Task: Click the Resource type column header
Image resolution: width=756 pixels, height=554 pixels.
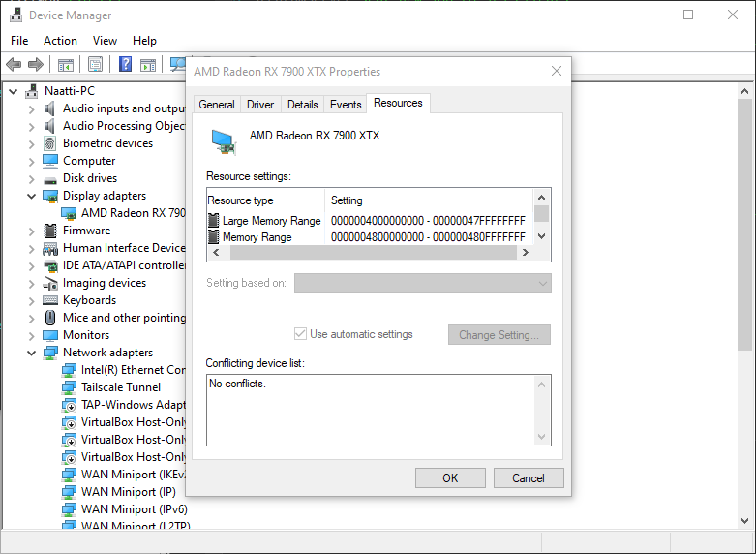Action: [265, 200]
